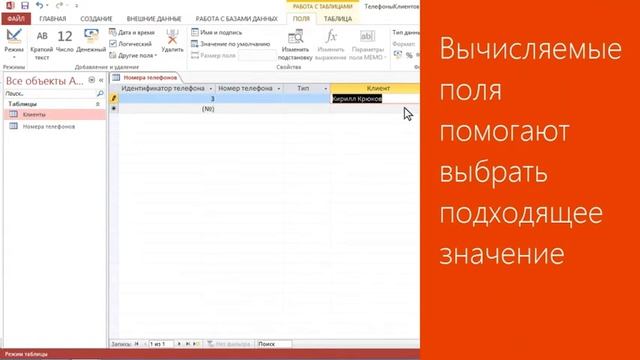Add a Денежный currency field
The height and width of the screenshot is (360, 640).
pos(91,42)
